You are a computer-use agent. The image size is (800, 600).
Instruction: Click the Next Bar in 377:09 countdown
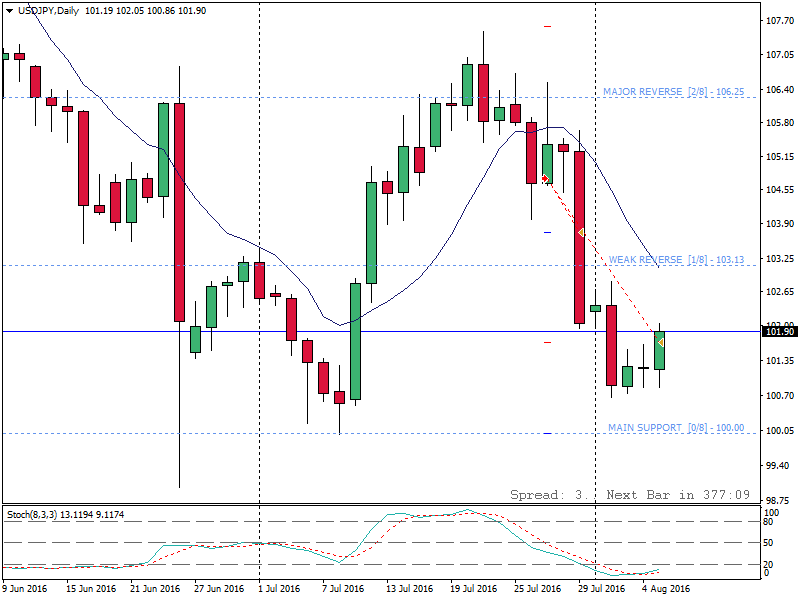(678, 495)
